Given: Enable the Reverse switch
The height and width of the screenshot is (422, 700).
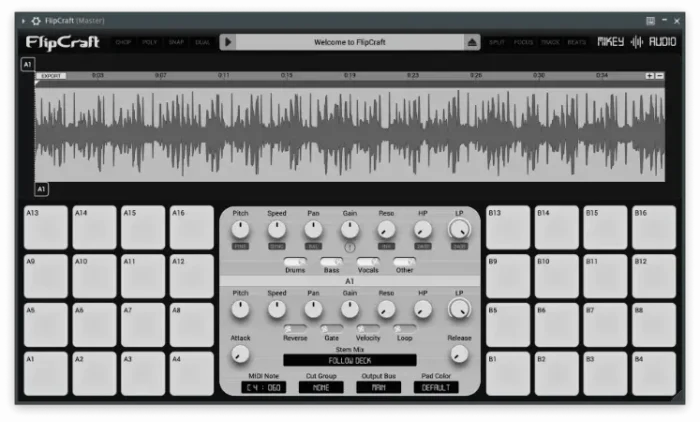Looking at the screenshot, I should tap(295, 328).
